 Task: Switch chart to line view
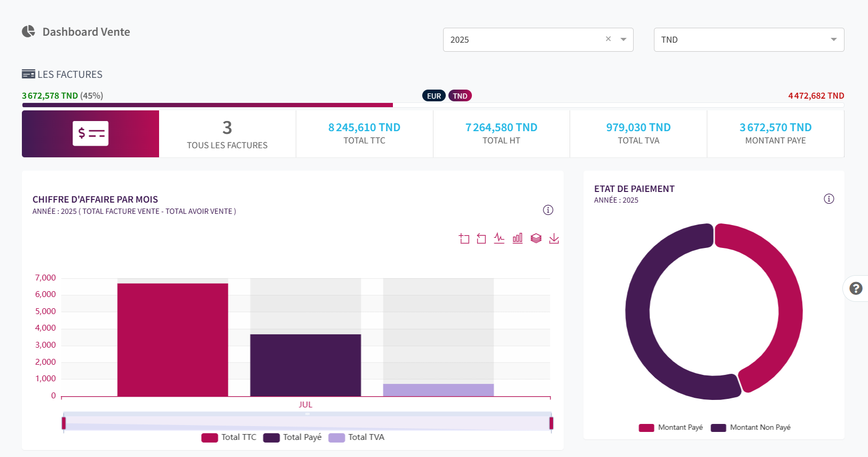coord(499,238)
